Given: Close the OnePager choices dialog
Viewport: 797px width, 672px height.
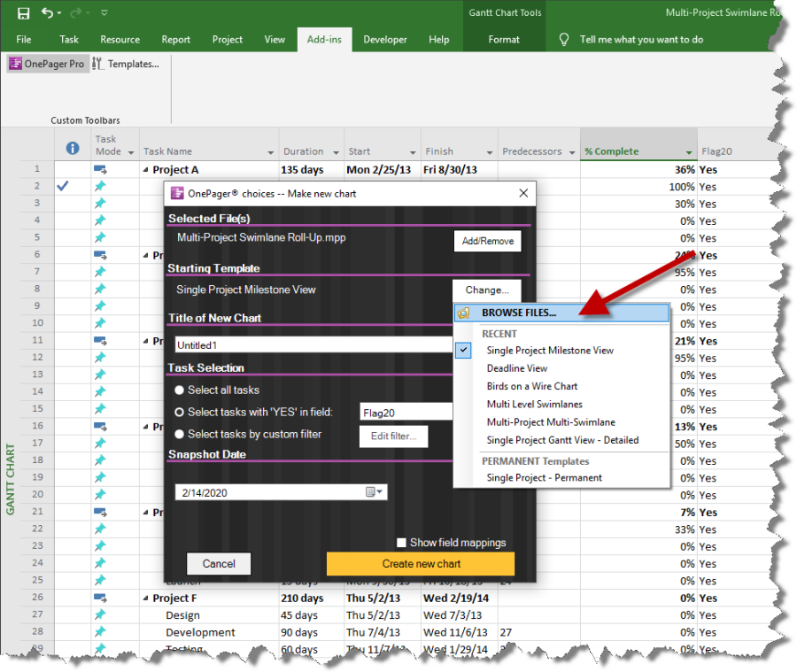Looking at the screenshot, I should point(523,193).
